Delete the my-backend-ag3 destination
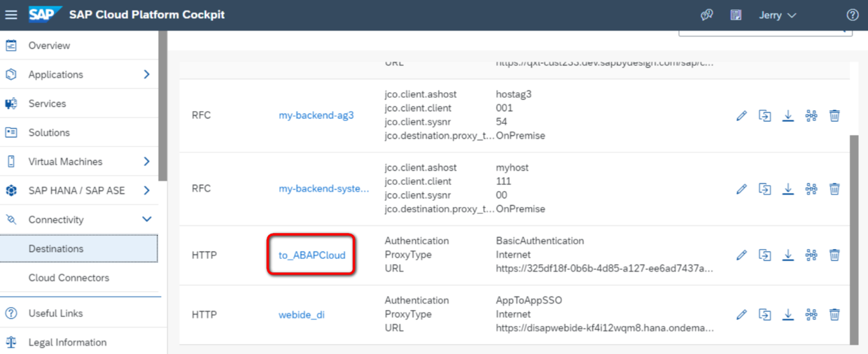This screenshot has height=354, width=868. pyautogui.click(x=834, y=115)
